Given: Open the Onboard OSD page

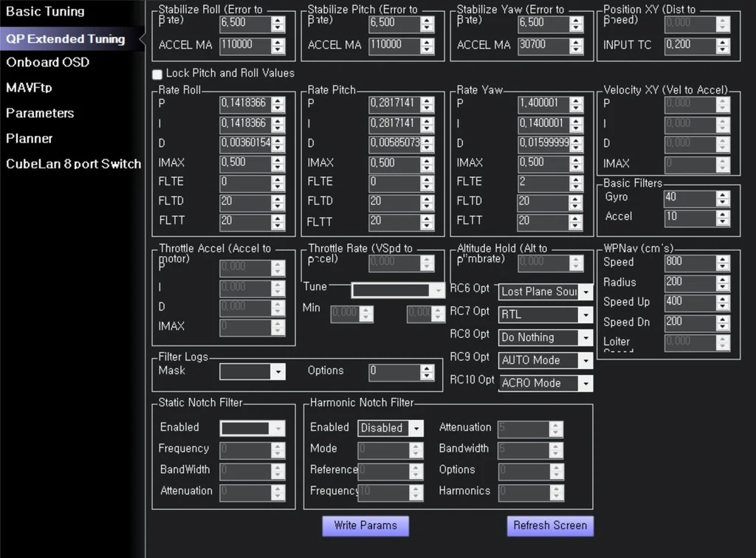Looking at the screenshot, I should [x=47, y=63].
